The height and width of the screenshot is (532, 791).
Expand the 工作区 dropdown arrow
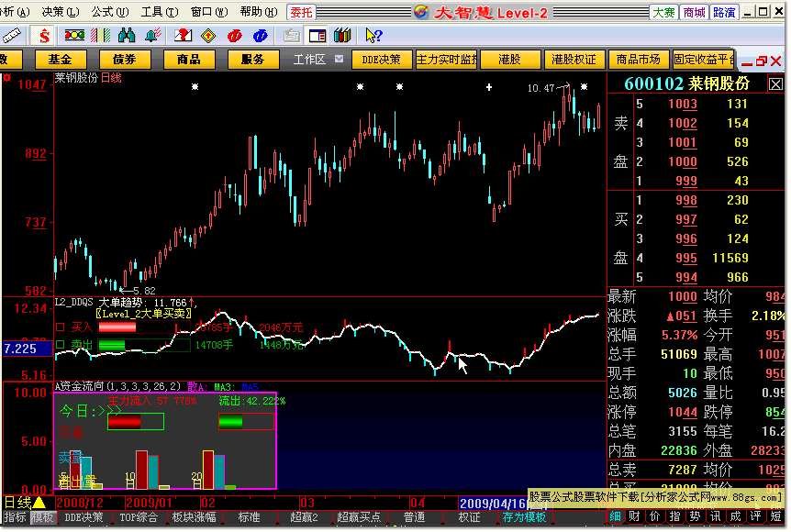click(x=339, y=59)
